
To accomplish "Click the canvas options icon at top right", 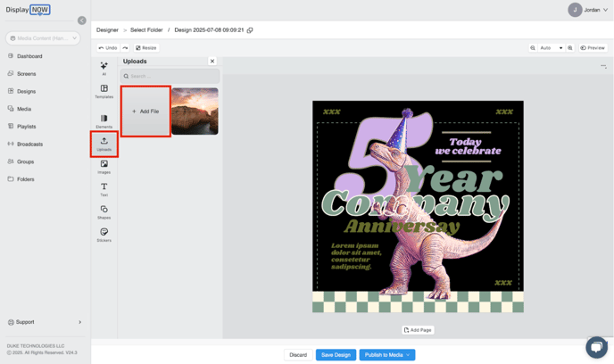I will tap(604, 67).
